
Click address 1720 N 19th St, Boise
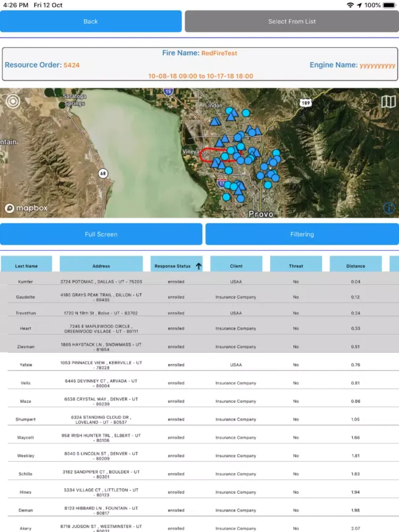tap(101, 313)
